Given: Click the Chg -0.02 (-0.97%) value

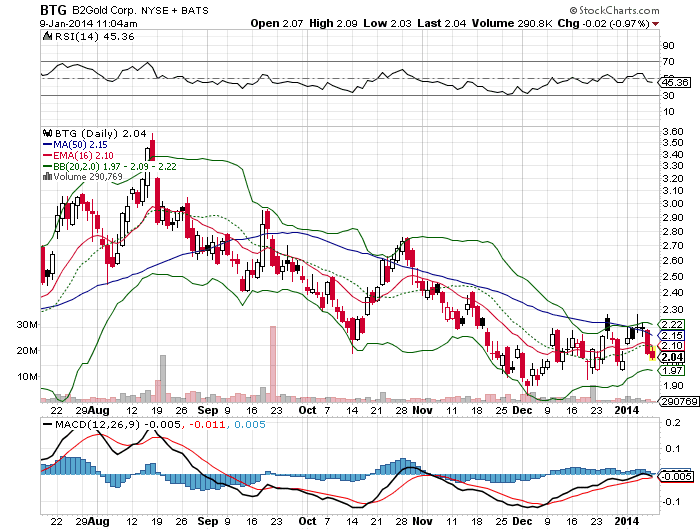Looking at the screenshot, I should coord(604,23).
